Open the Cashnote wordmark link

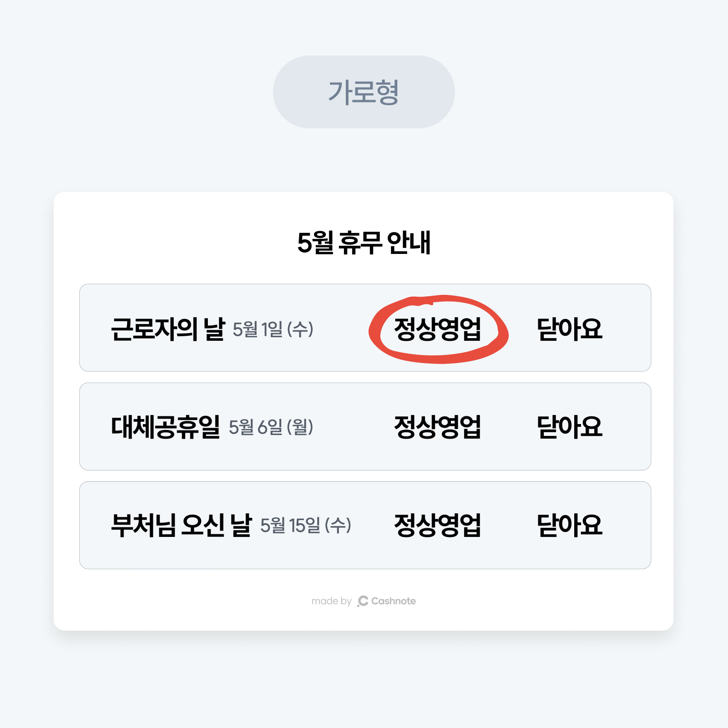point(394,601)
